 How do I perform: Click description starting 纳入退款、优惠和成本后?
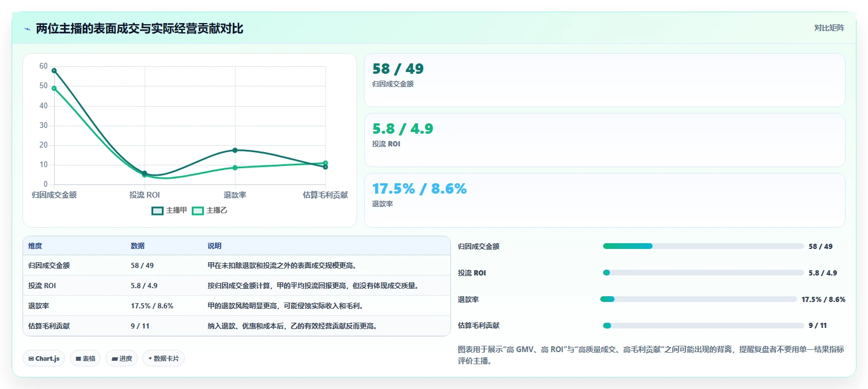point(293,326)
